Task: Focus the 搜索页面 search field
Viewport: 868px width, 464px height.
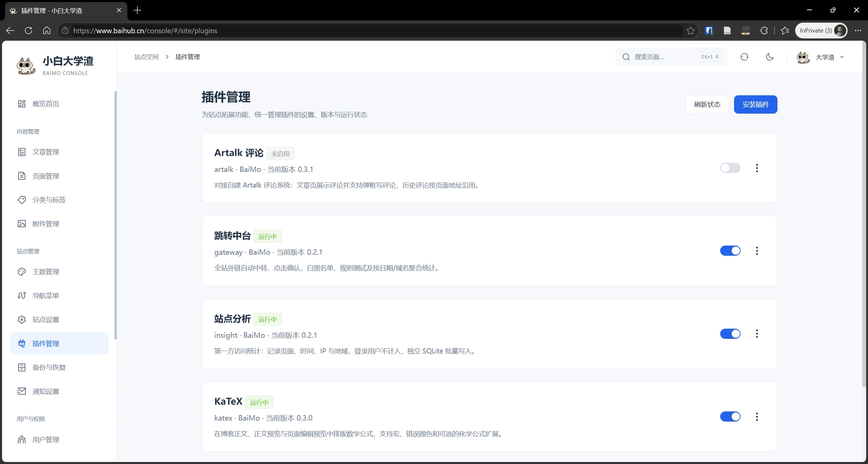Action: click(x=671, y=57)
